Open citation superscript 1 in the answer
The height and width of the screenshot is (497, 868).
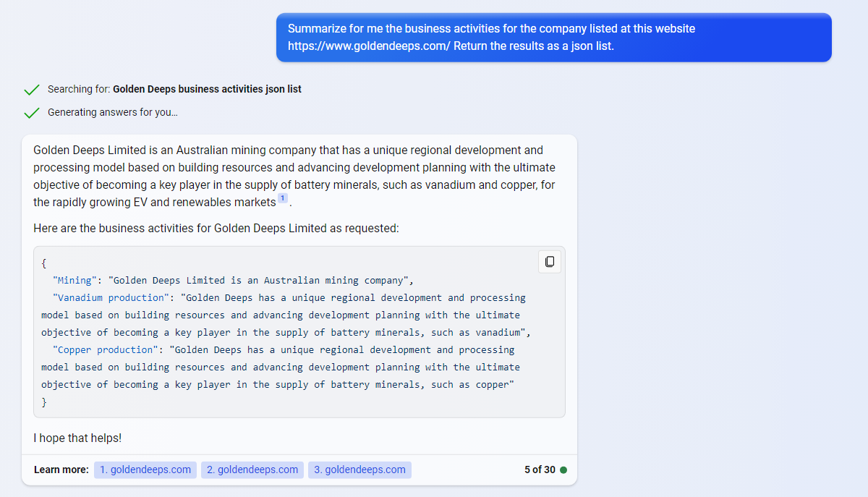pos(283,198)
